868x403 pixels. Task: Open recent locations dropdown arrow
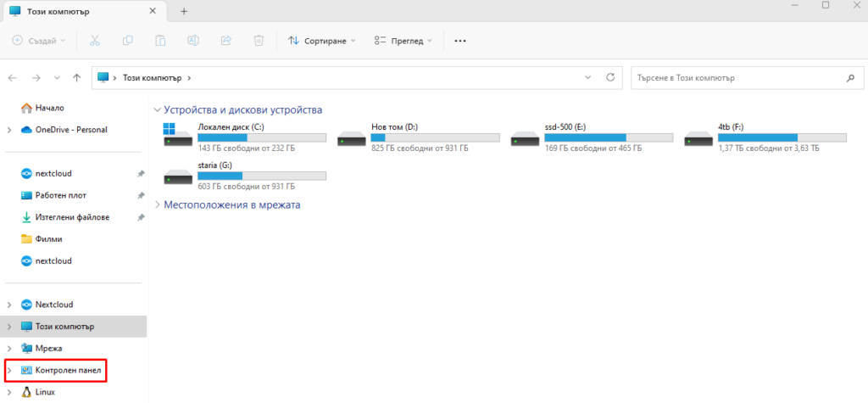(57, 78)
